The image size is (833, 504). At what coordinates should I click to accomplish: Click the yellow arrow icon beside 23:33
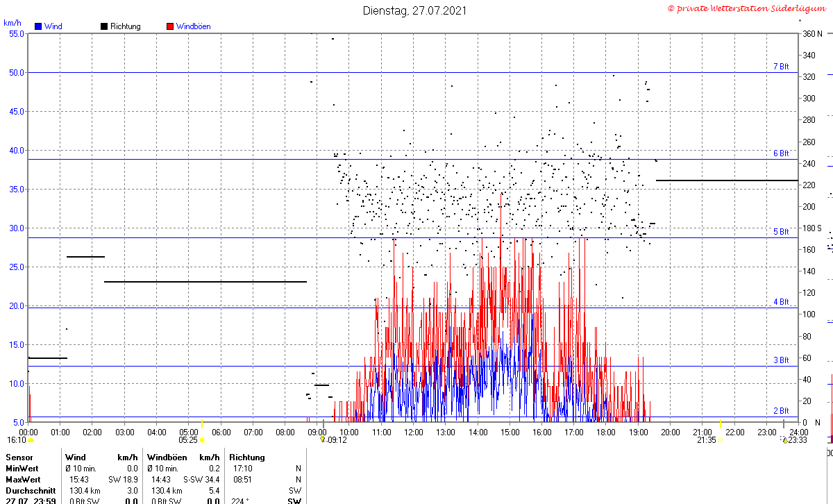784,439
